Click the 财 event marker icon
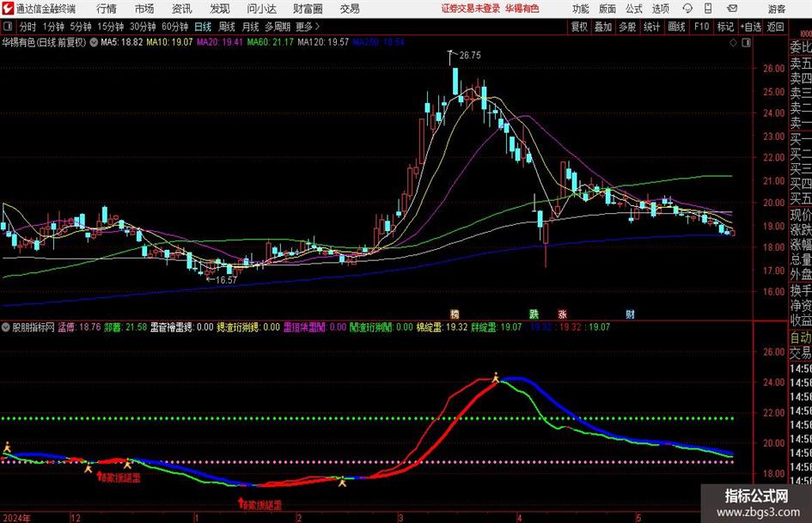812x523 pixels. (x=630, y=313)
